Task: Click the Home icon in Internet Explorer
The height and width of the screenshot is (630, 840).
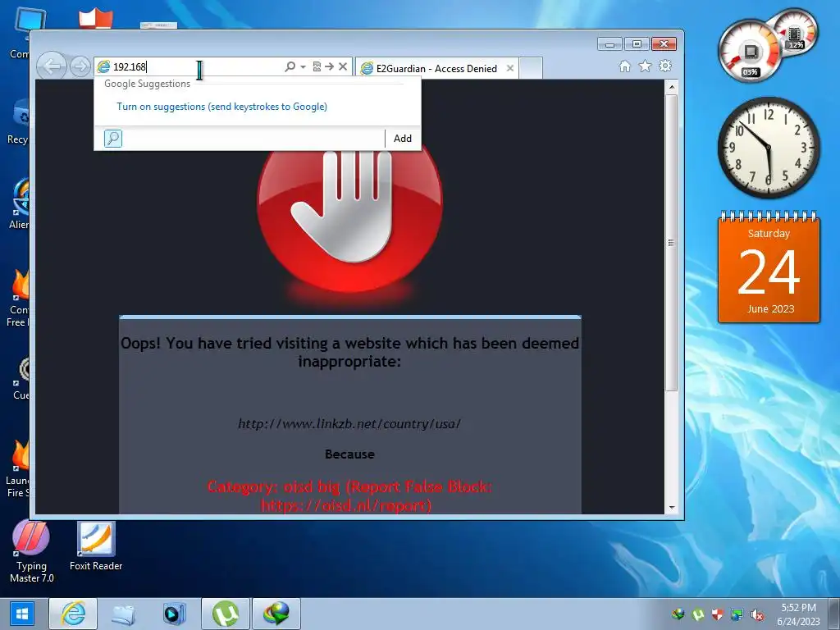Action: tap(624, 66)
